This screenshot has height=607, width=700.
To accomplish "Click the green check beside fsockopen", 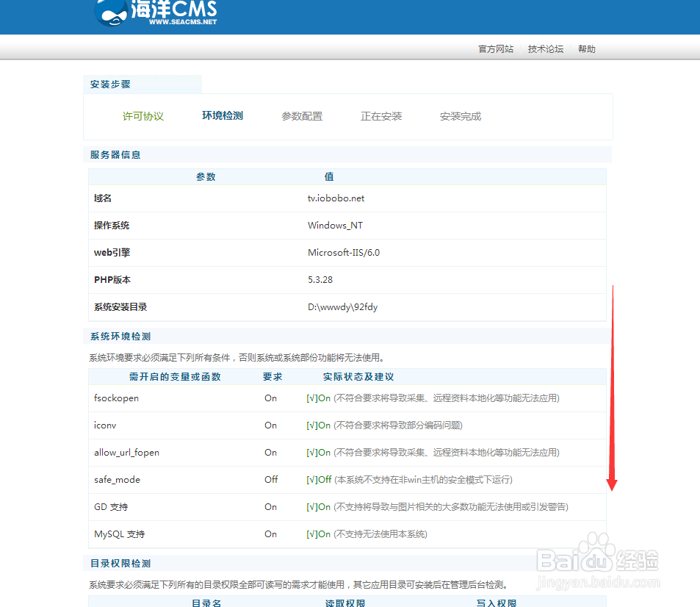I will [311, 398].
